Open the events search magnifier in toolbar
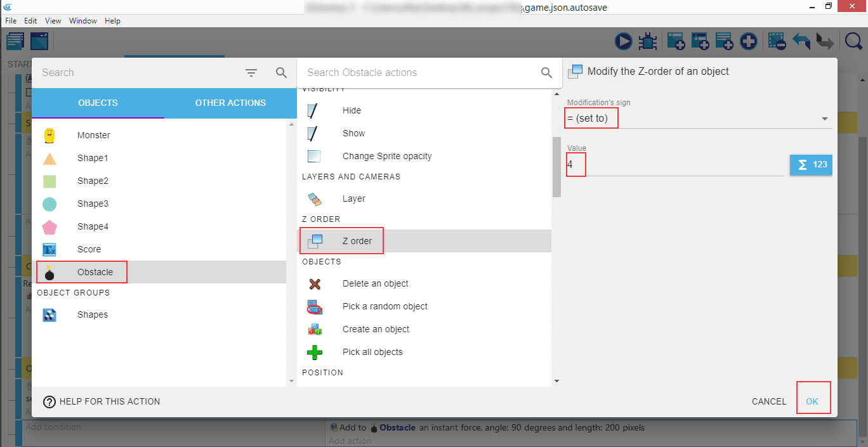 tap(854, 42)
